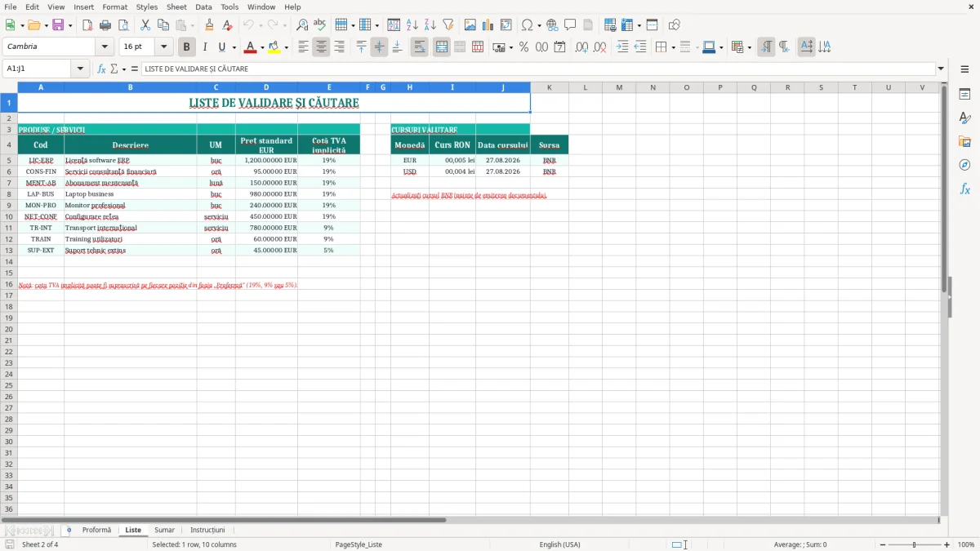The width and height of the screenshot is (980, 551).
Task: Click the Save document icon
Action: [58, 25]
